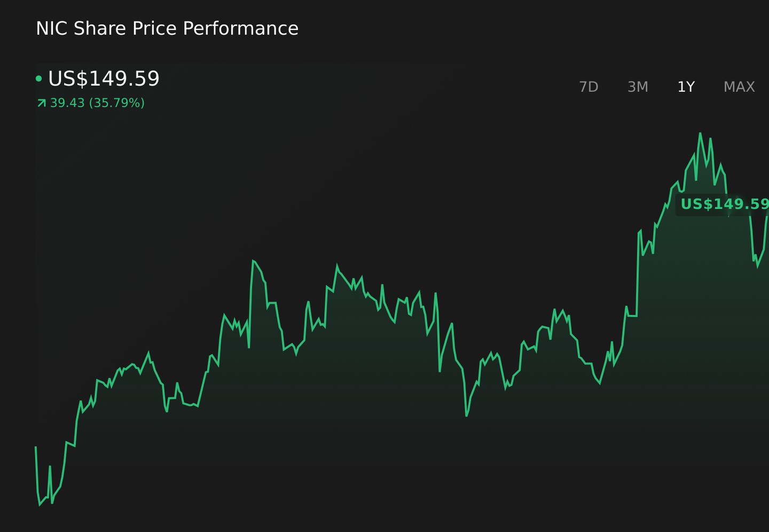Screen dimensions: 769x532
Task: Click the NIC Share Price Performance title
Action: [x=167, y=28]
